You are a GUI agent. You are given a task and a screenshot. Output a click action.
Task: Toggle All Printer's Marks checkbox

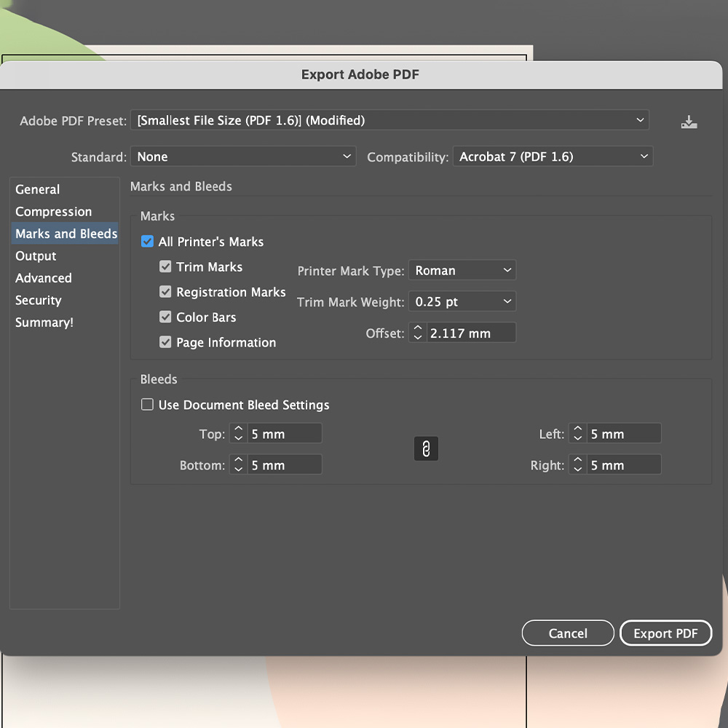coord(147,242)
